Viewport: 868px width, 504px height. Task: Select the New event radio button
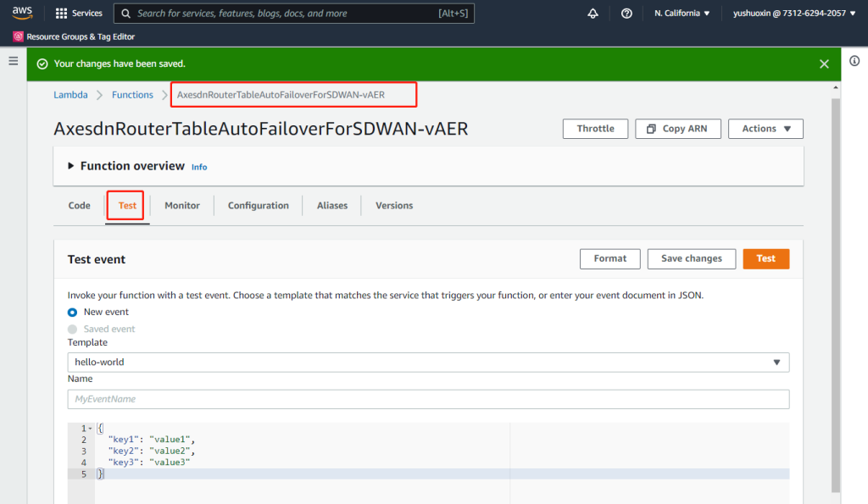click(73, 313)
